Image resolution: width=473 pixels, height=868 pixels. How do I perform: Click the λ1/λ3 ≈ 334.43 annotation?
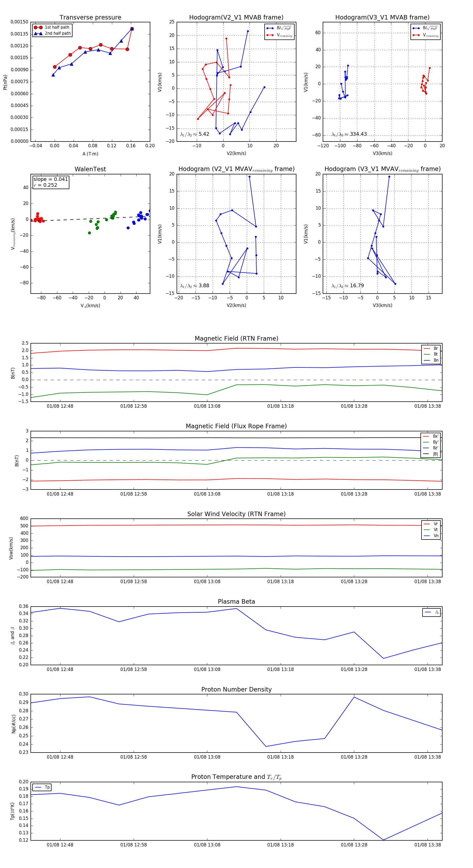click(x=349, y=134)
